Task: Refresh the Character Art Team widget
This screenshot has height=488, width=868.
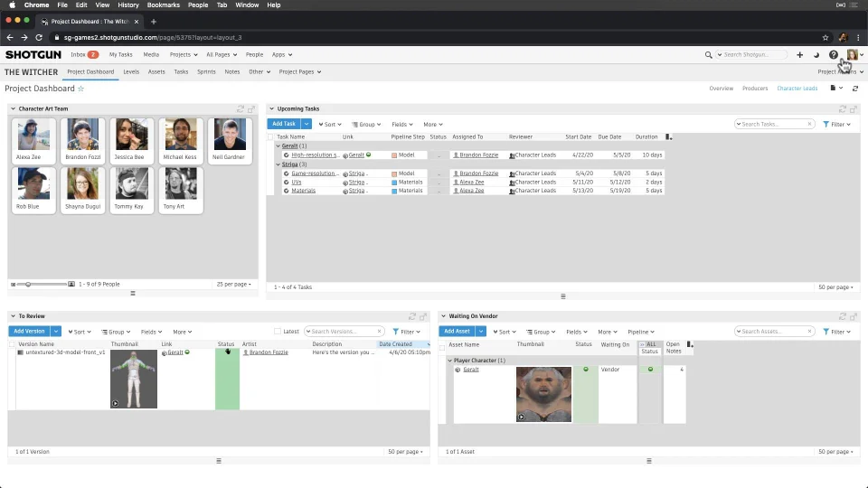Action: 241,109
